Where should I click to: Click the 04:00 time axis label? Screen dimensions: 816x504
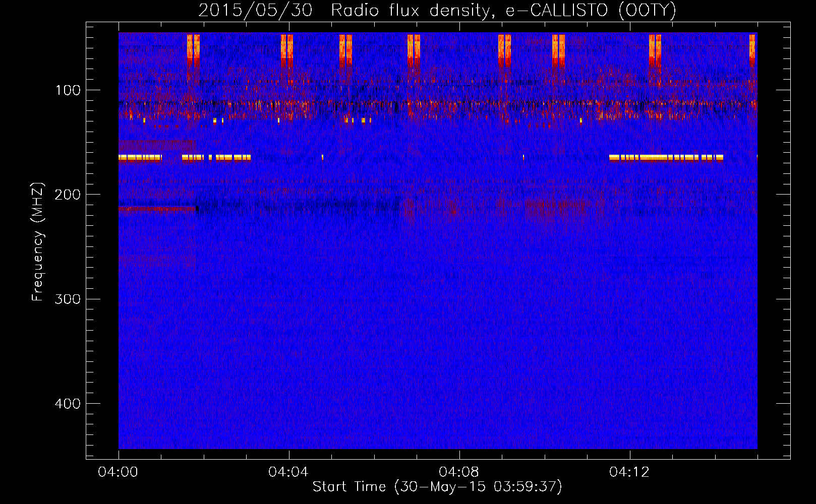pyautogui.click(x=118, y=472)
